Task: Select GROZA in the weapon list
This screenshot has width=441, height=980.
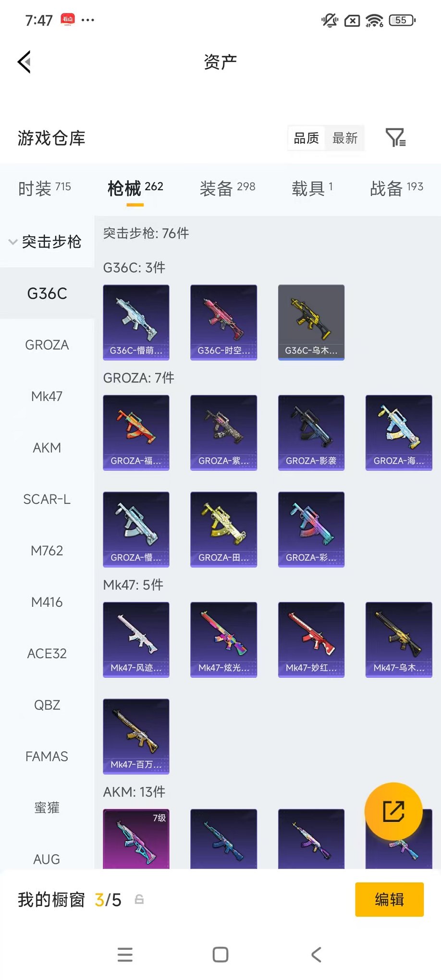Action: [47, 345]
